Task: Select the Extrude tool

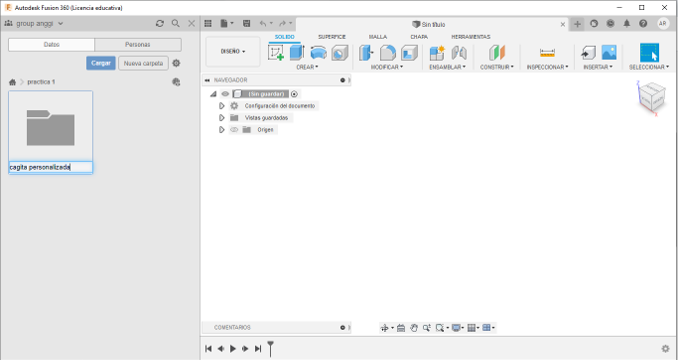Action: 297,53
